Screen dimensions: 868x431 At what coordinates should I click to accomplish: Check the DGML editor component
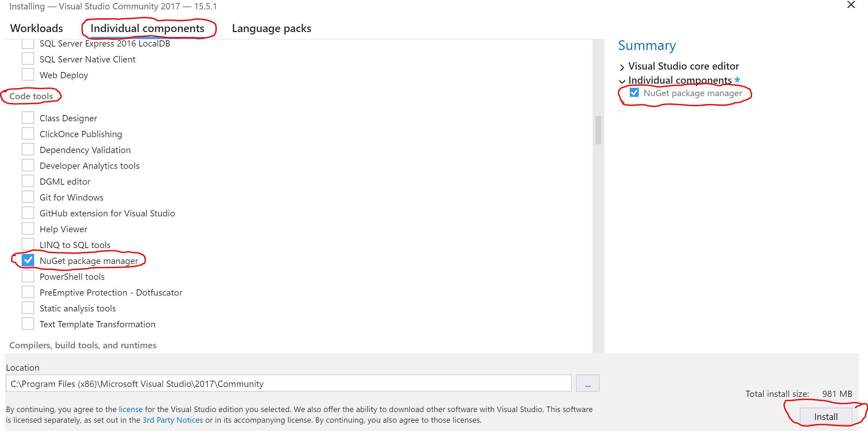(28, 181)
